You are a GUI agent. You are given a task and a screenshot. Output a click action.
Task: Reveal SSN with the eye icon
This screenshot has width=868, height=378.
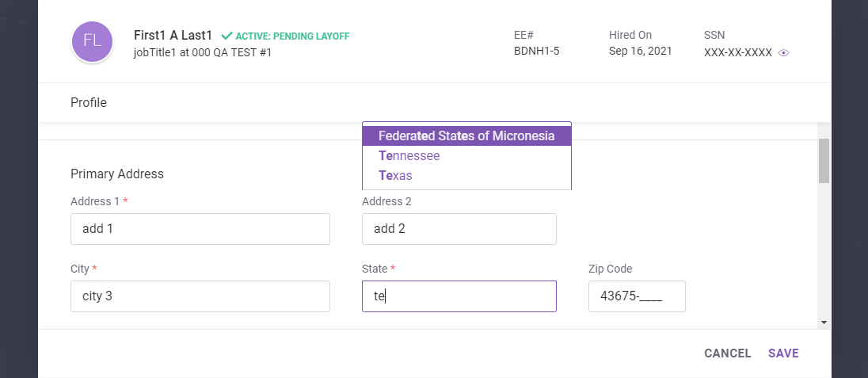(784, 53)
